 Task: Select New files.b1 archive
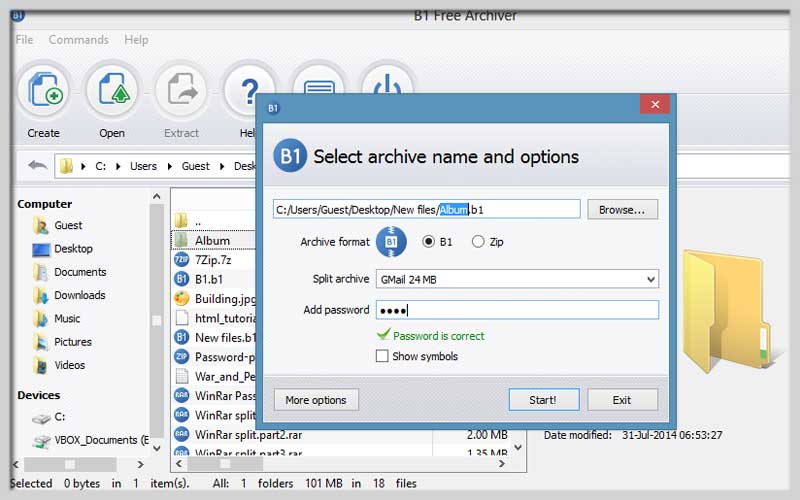214,338
